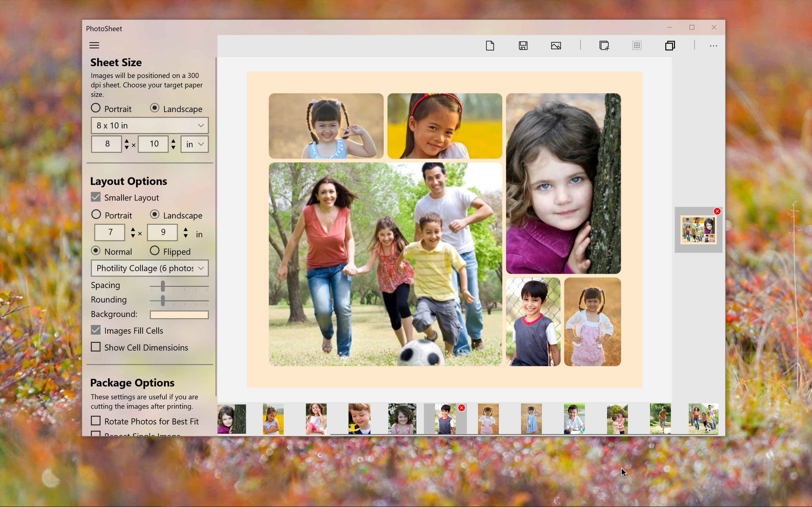Click the stacked pages copy icon
The height and width of the screenshot is (507, 812).
[x=670, y=46]
